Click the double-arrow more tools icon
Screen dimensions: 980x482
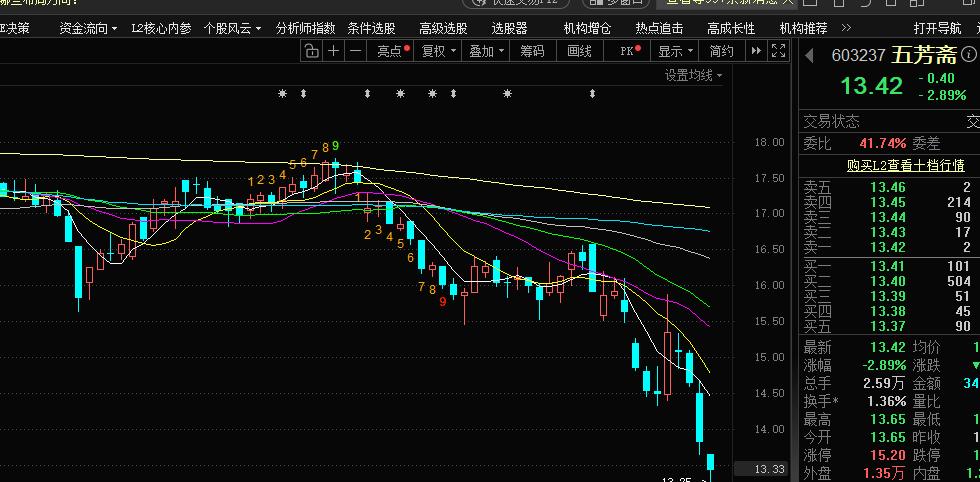point(756,51)
